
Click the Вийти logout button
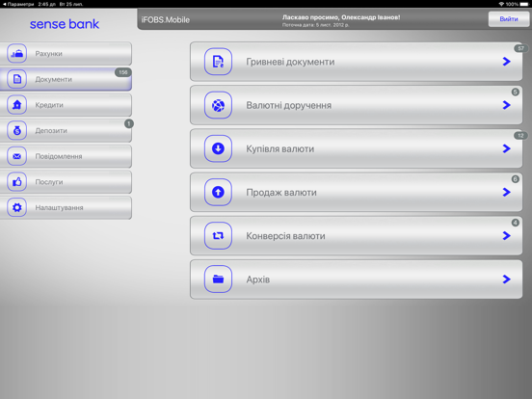pyautogui.click(x=509, y=19)
